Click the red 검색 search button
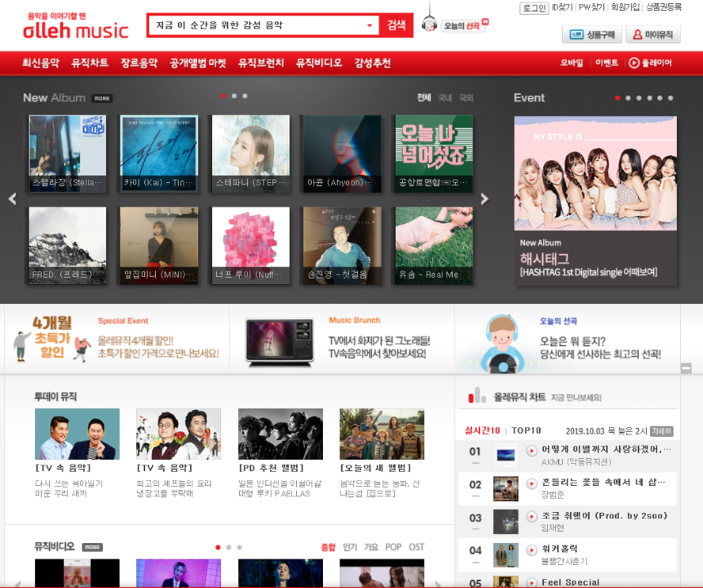This screenshot has height=588, width=703. point(397,25)
